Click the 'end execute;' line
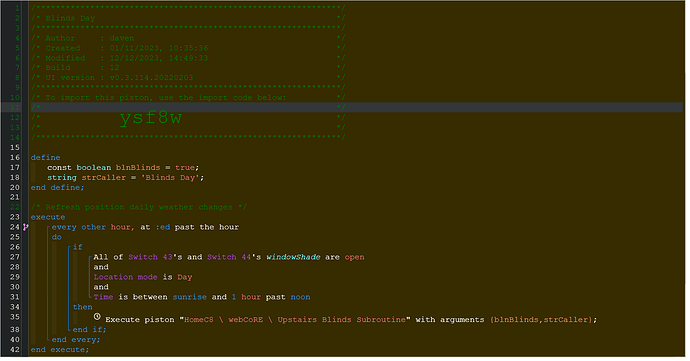690x361 pixels. pos(60,350)
